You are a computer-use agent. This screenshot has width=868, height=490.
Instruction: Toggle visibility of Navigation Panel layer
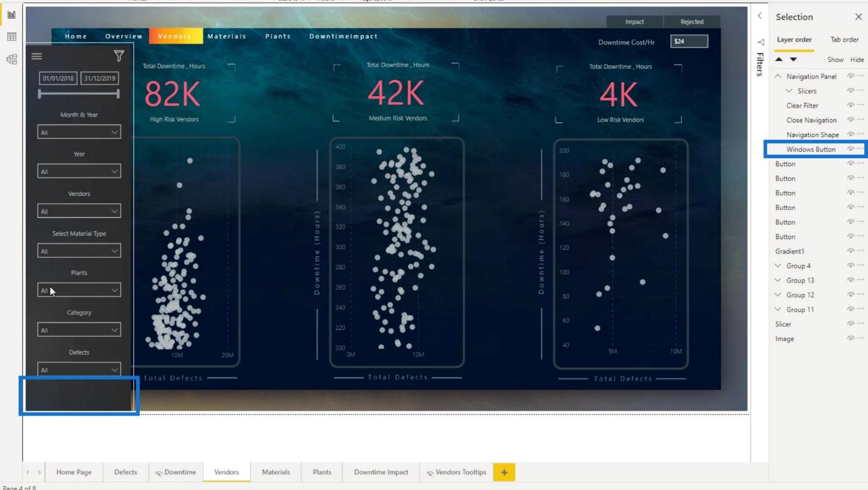tap(850, 77)
